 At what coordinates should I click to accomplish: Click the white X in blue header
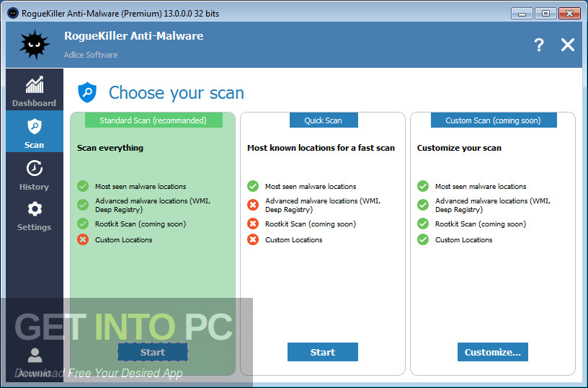tap(567, 45)
